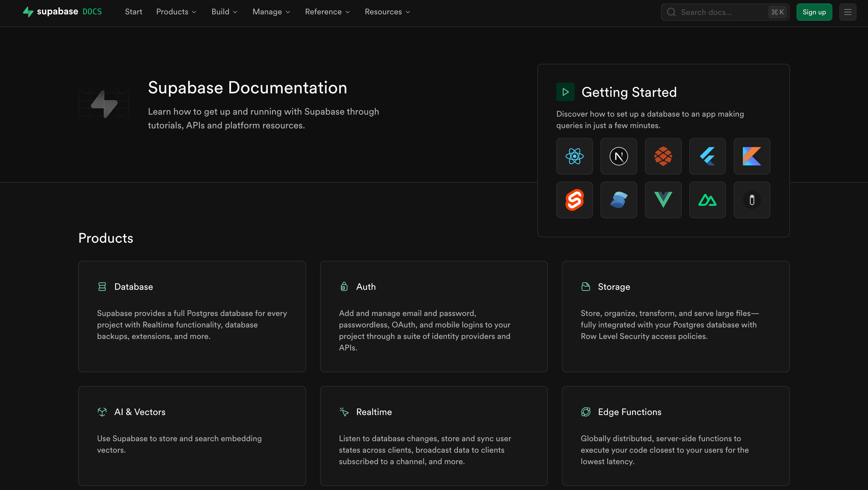Click text "Learn how to get up and running"

(215, 112)
